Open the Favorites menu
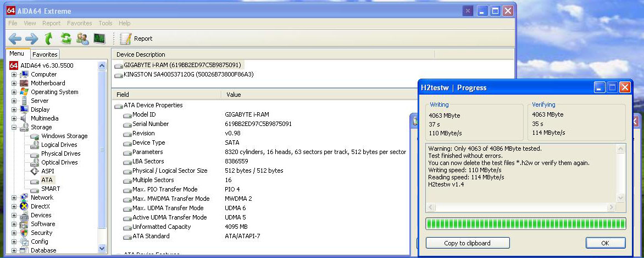This screenshot has height=258, width=644. [80, 23]
